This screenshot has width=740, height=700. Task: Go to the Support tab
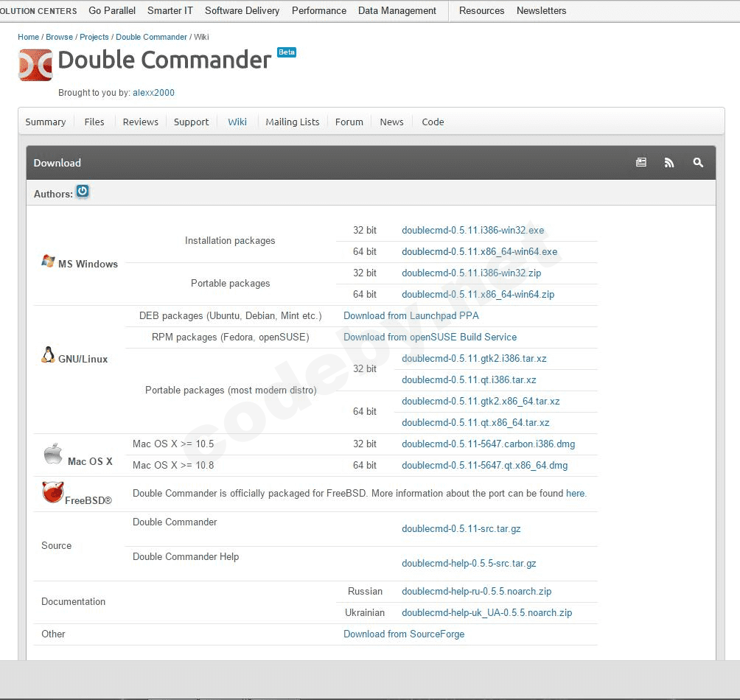[191, 122]
